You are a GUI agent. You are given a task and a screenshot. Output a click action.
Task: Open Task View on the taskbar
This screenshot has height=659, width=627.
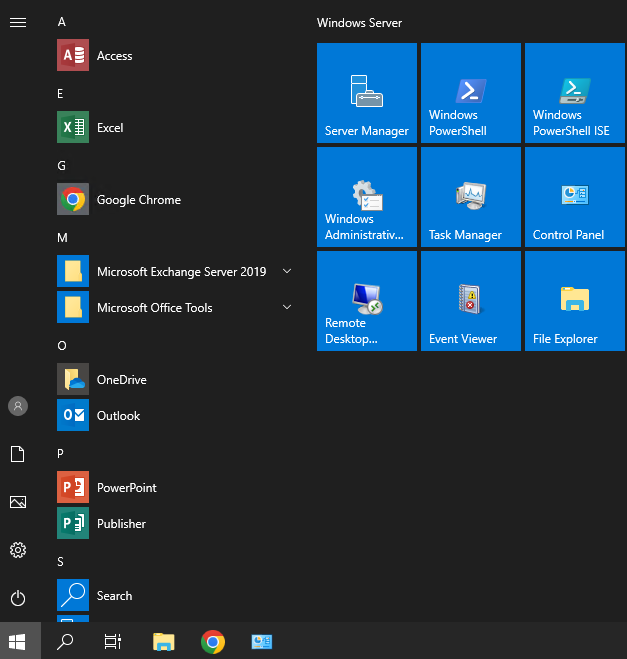[x=113, y=642]
